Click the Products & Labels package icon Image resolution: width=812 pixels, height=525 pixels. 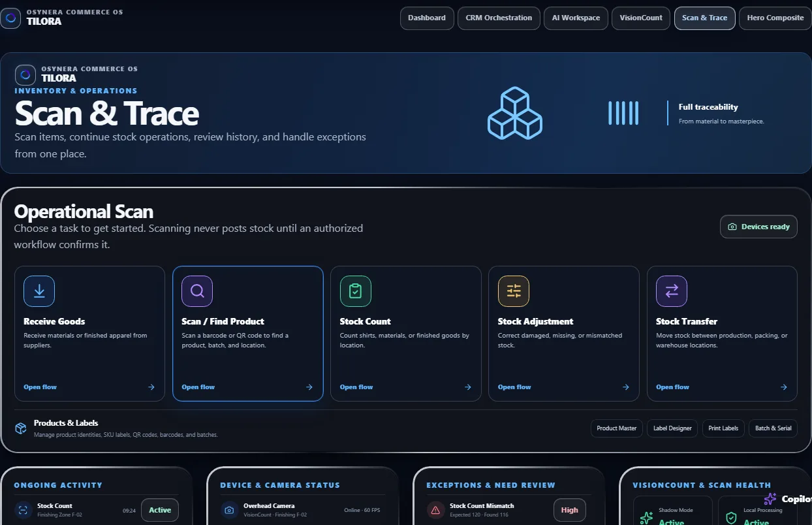[x=21, y=428]
